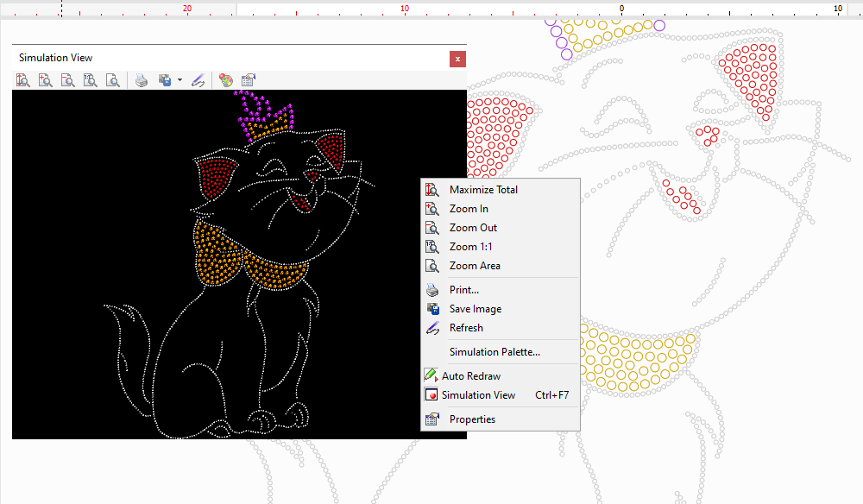Click the horizontal ruler above the design canvas
The height and width of the screenshot is (504, 863).
(431, 9)
